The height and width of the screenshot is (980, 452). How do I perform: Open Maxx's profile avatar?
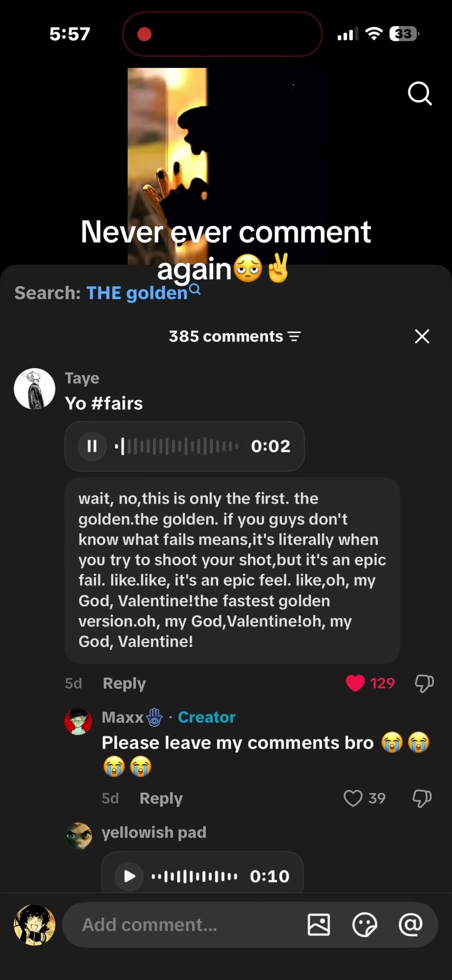click(x=79, y=721)
